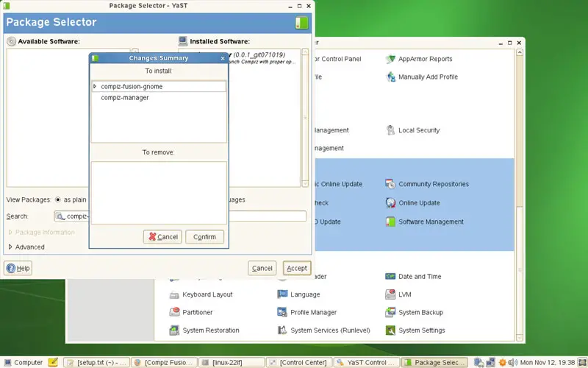
Task: Switch to Control Center taskbar window
Action: click(299, 362)
